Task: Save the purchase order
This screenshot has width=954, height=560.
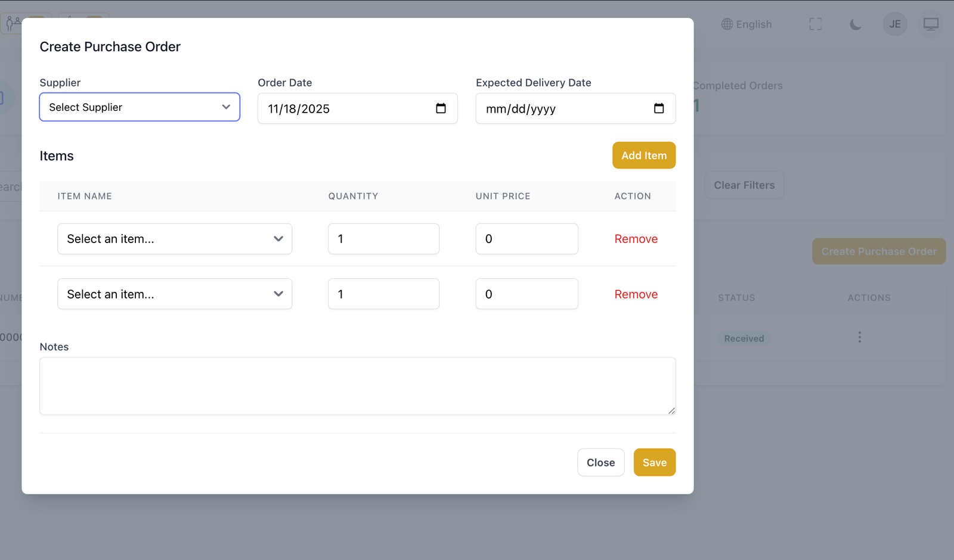Action: point(654,462)
